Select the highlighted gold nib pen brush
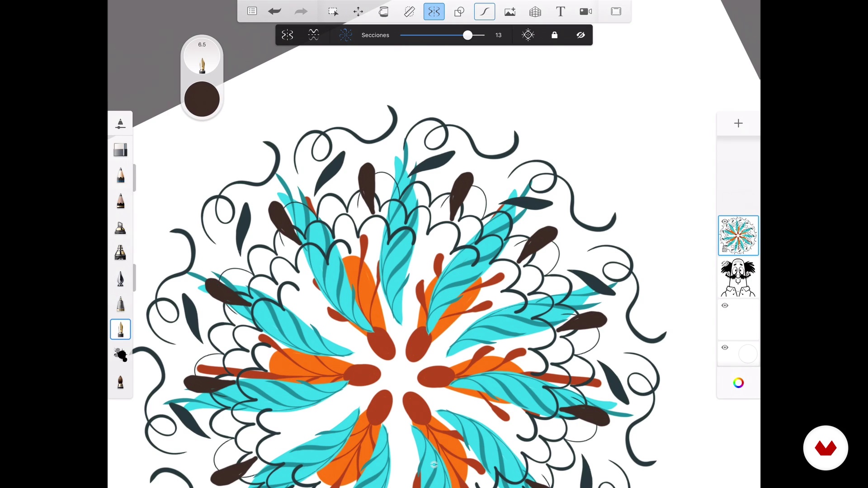 pyautogui.click(x=120, y=329)
